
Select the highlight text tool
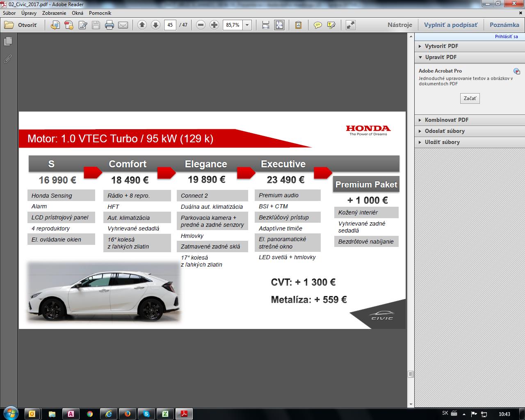(331, 25)
